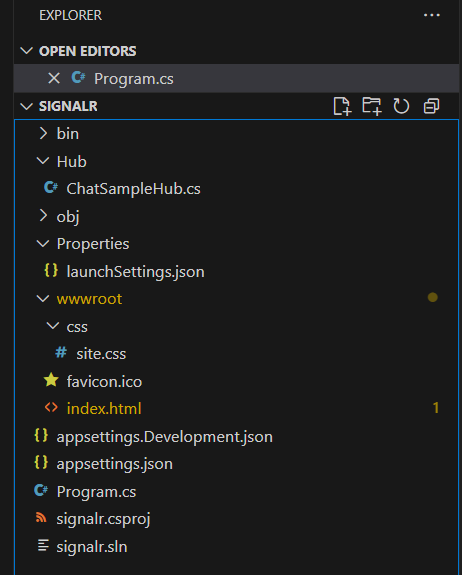This screenshot has width=462, height=575.
Task: Refresh the Explorer file tree
Action: tap(401, 106)
